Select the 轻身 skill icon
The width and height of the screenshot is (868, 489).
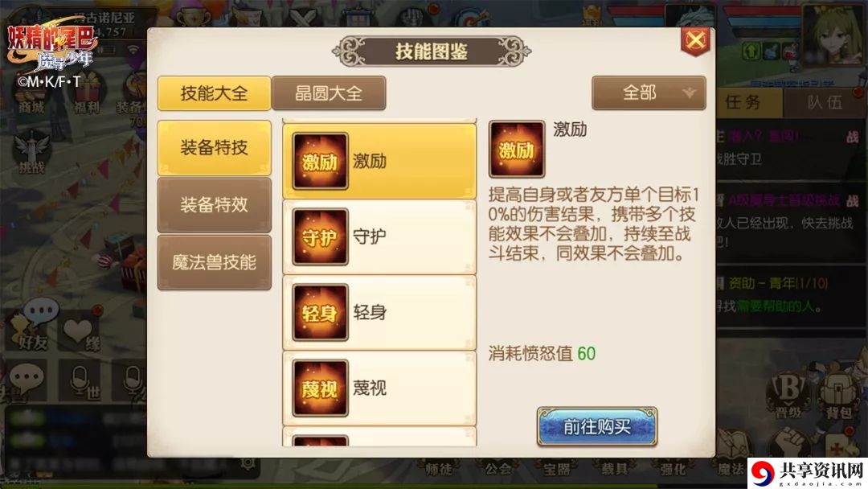(x=320, y=312)
